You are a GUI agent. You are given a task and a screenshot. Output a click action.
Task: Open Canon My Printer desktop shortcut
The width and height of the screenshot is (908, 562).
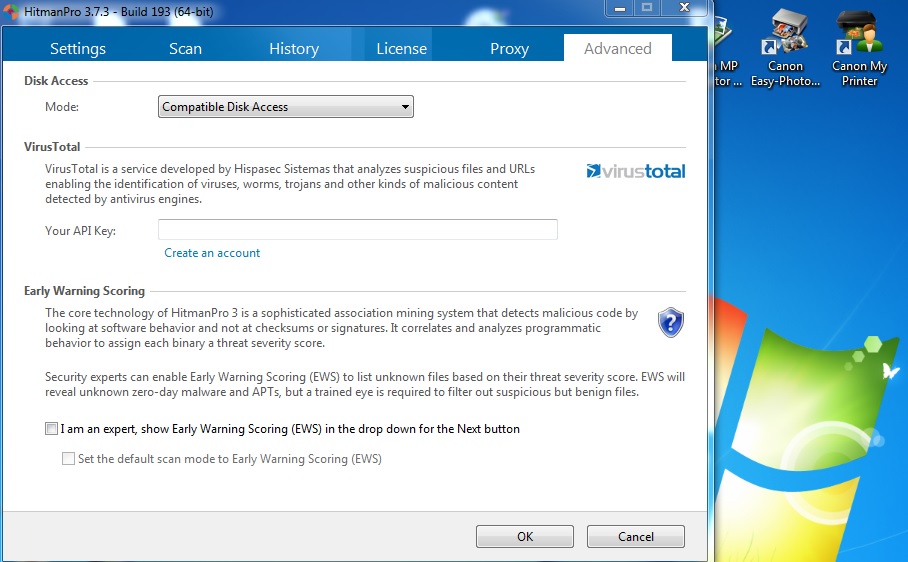(859, 49)
